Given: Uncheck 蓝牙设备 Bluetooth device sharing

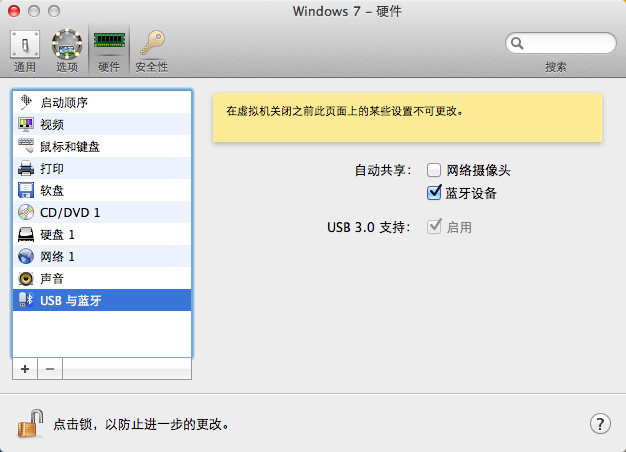Looking at the screenshot, I should coord(434,192).
